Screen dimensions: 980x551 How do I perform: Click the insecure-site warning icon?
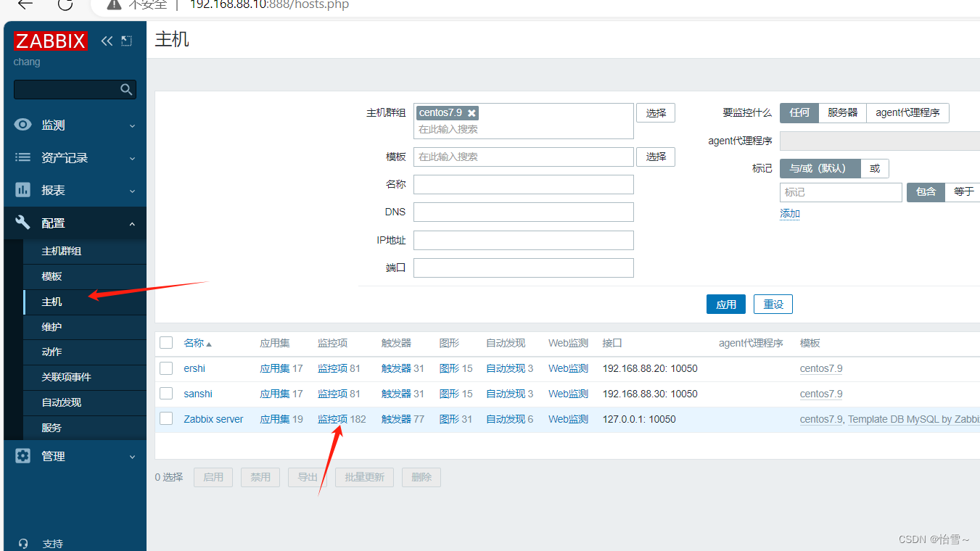114,4
